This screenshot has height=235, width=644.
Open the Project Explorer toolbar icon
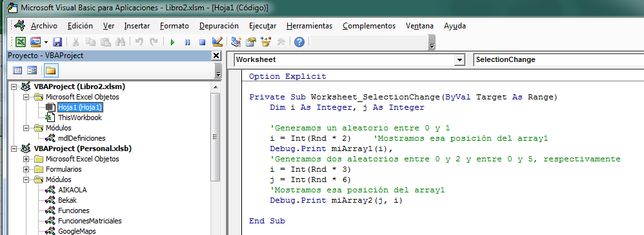point(236,42)
